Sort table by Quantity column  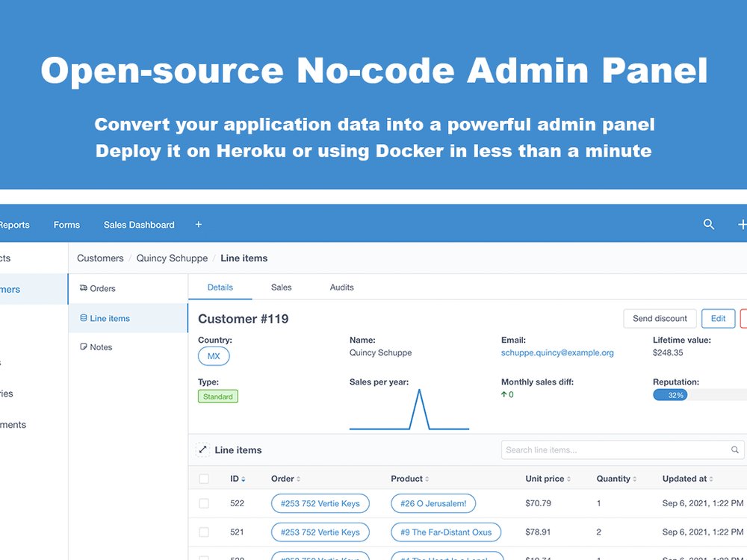(616, 479)
